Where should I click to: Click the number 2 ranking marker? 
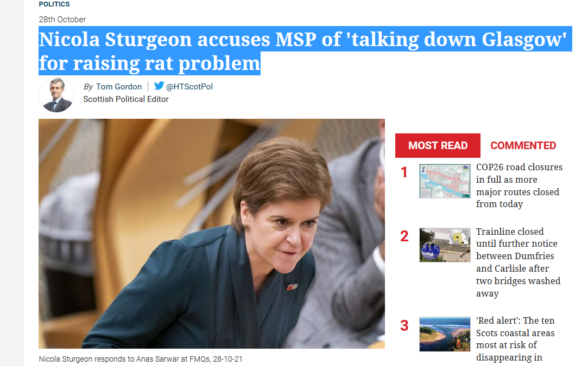click(404, 236)
